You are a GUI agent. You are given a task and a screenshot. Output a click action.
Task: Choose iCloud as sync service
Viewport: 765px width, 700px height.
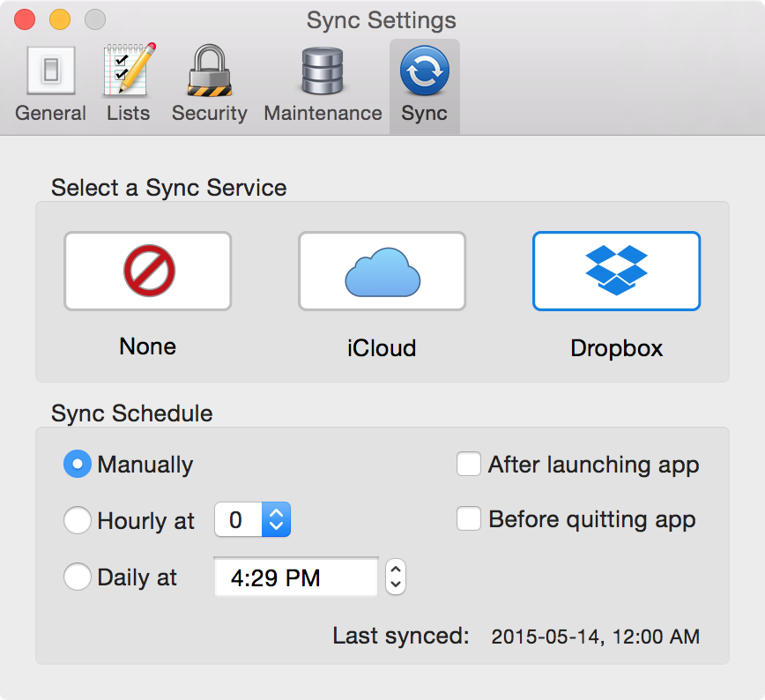click(382, 271)
